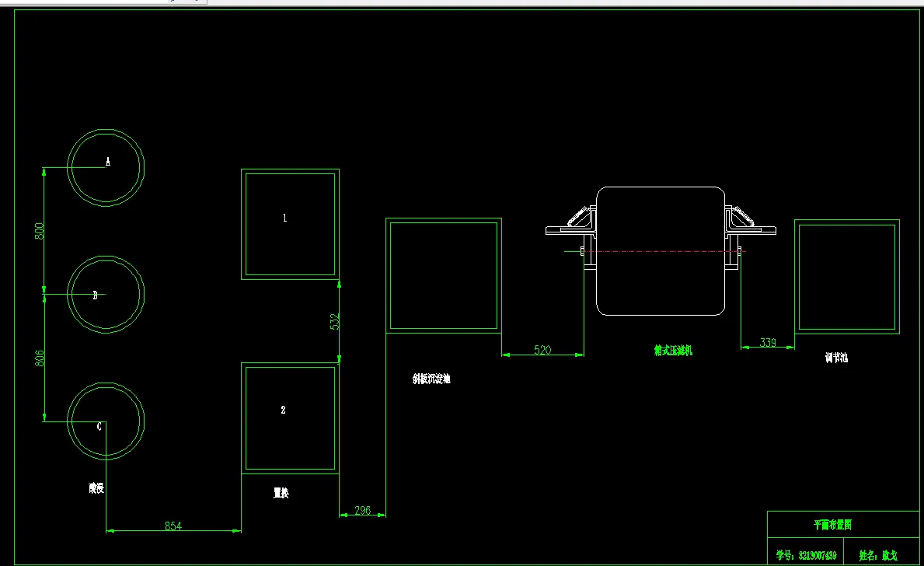The image size is (924, 566).
Task: Select the 800 vertical dimension text
Action: pos(40,231)
